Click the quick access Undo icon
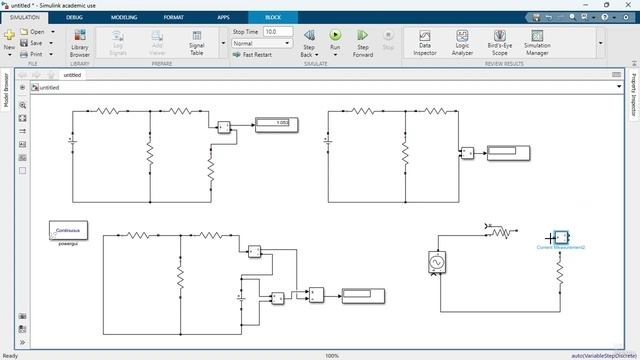The image size is (640, 360). 549,17
